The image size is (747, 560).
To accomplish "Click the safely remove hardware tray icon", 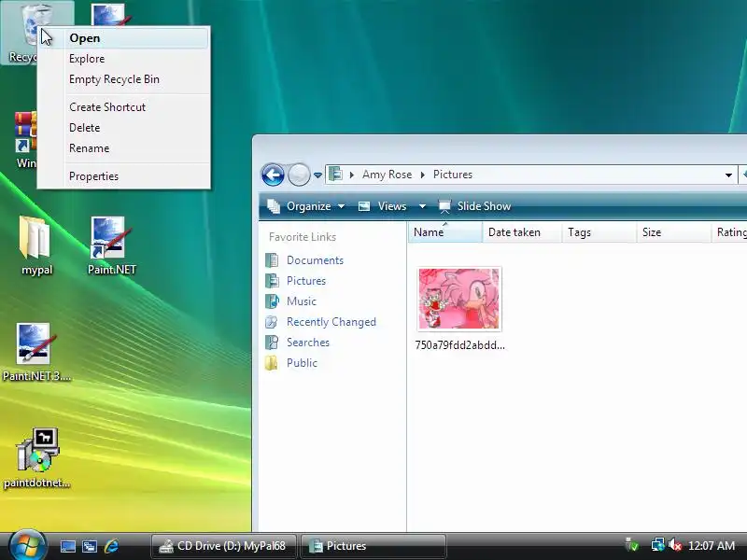I will pyautogui.click(x=632, y=545).
